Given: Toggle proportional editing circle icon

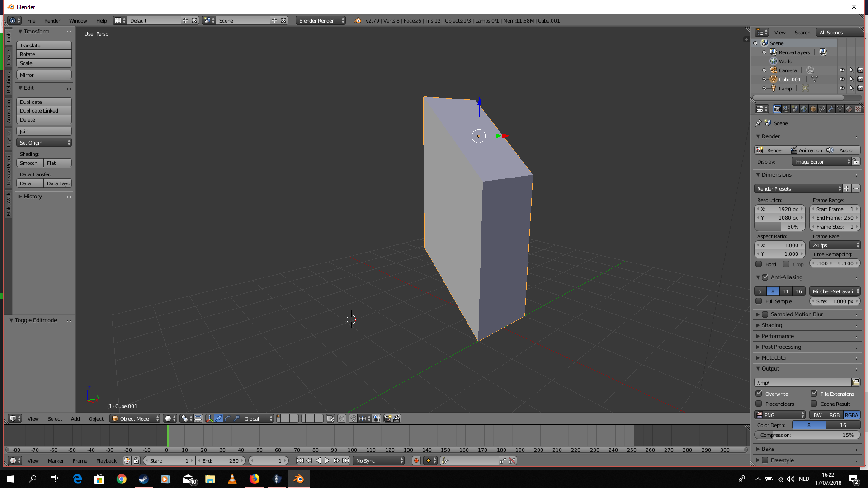Looking at the screenshot, I should pyautogui.click(x=342, y=418).
